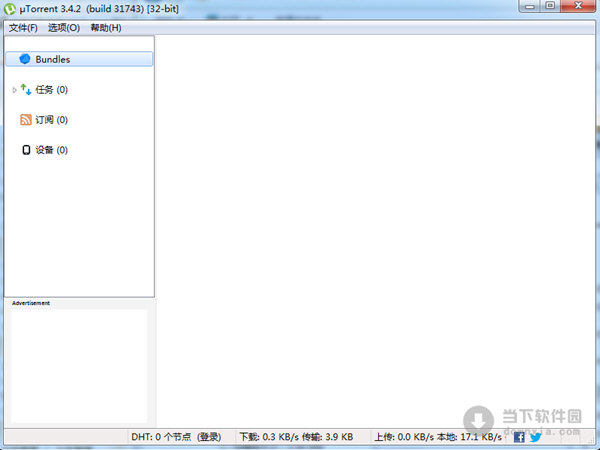The image size is (600, 450).
Task: Select 设备 (0) in the sidebar
Action: tap(52, 150)
